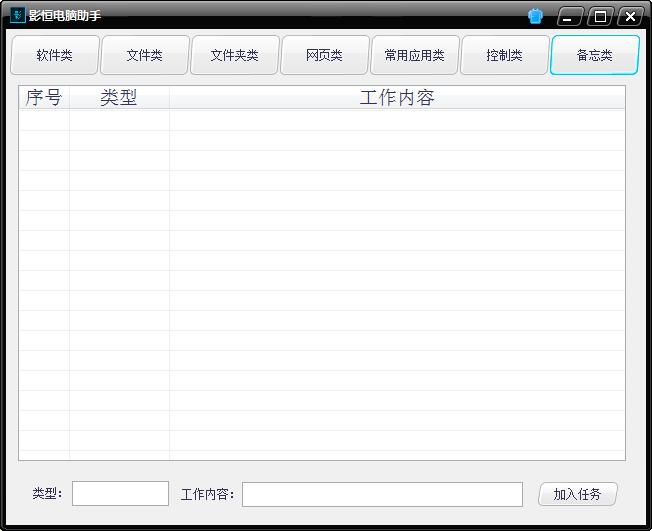Open the 常用应用类 tab
652x531 pixels.
pos(415,55)
